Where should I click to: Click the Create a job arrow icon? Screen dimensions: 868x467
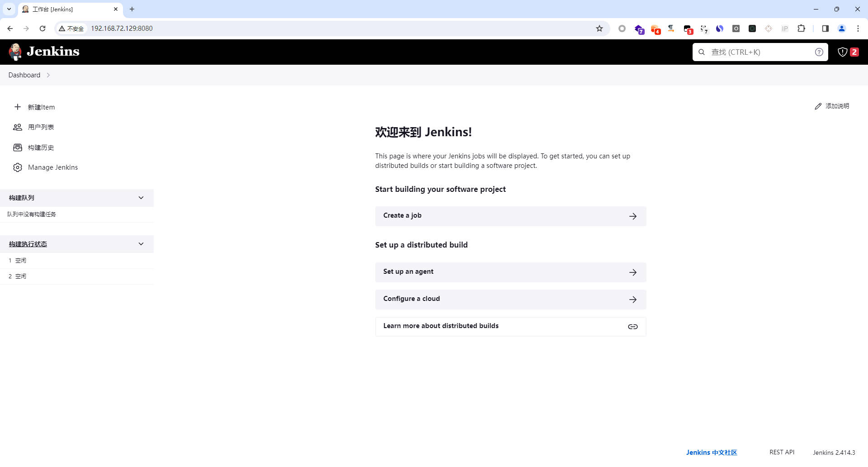pyautogui.click(x=633, y=216)
